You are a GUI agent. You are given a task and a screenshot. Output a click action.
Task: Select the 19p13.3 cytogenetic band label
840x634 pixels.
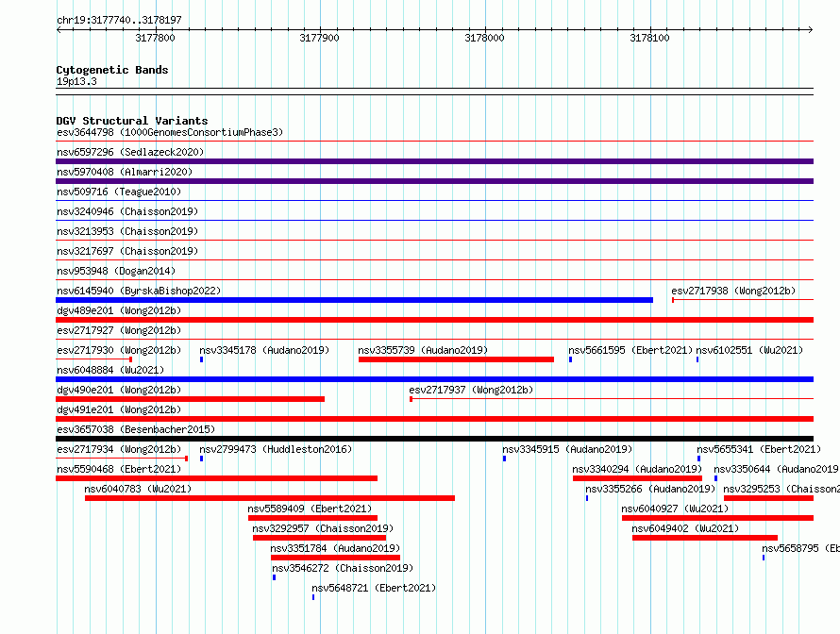pos(76,82)
